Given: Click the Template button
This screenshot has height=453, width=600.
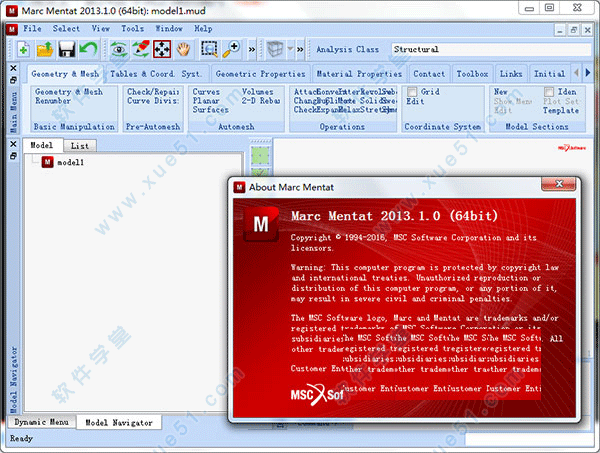Looking at the screenshot, I should [561, 111].
